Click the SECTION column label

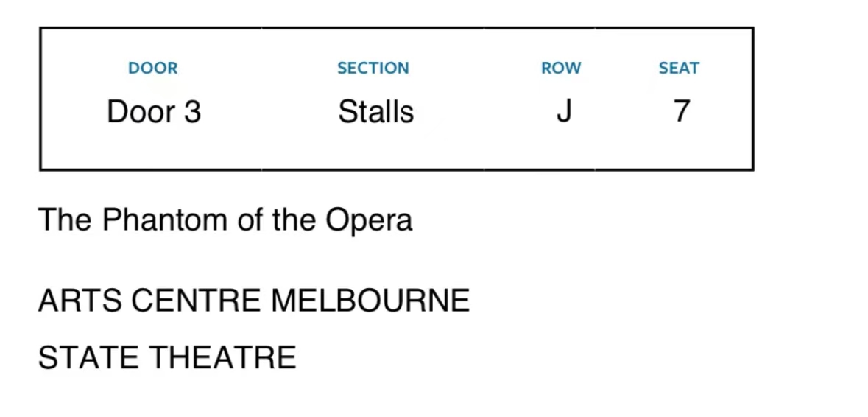pos(373,69)
